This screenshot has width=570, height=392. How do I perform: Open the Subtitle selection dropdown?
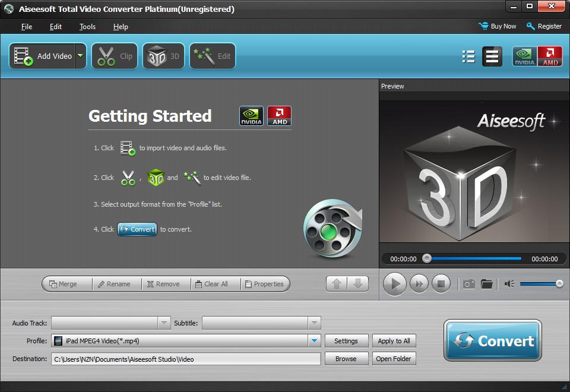click(x=313, y=323)
